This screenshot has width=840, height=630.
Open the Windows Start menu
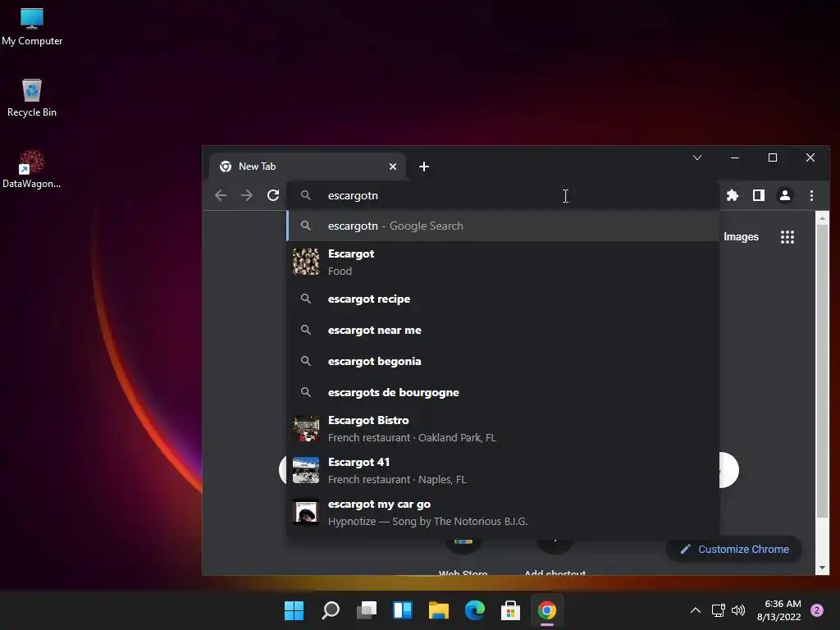(x=294, y=610)
